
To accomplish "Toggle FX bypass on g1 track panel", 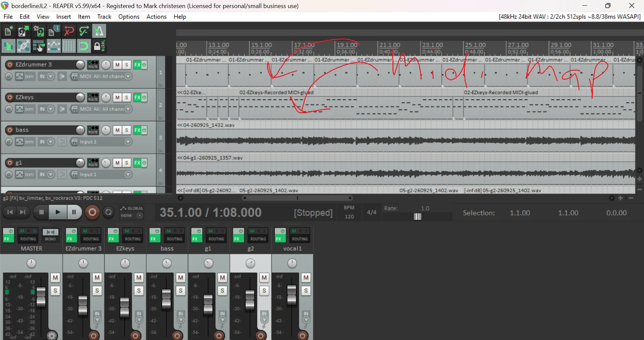I will (144, 163).
